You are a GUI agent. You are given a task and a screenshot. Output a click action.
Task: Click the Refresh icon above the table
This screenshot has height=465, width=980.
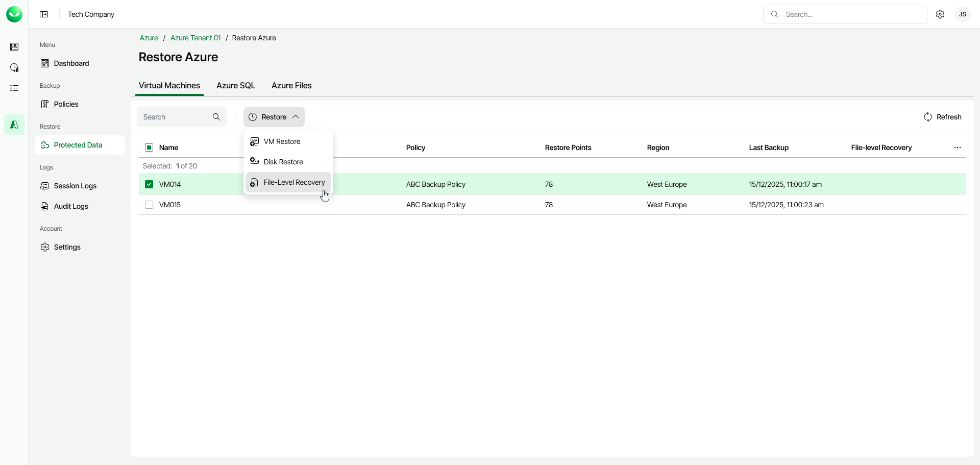928,117
